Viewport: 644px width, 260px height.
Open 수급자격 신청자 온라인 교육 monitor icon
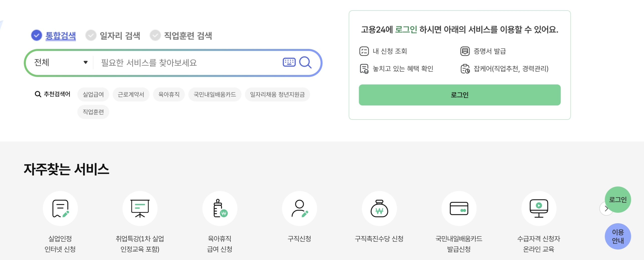coord(539,208)
